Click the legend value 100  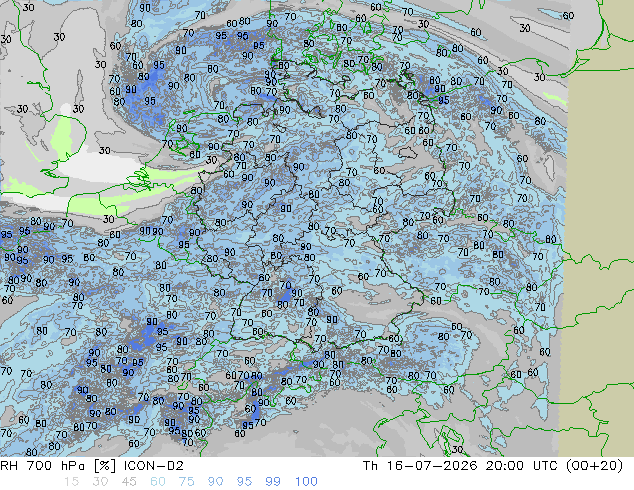(x=306, y=482)
